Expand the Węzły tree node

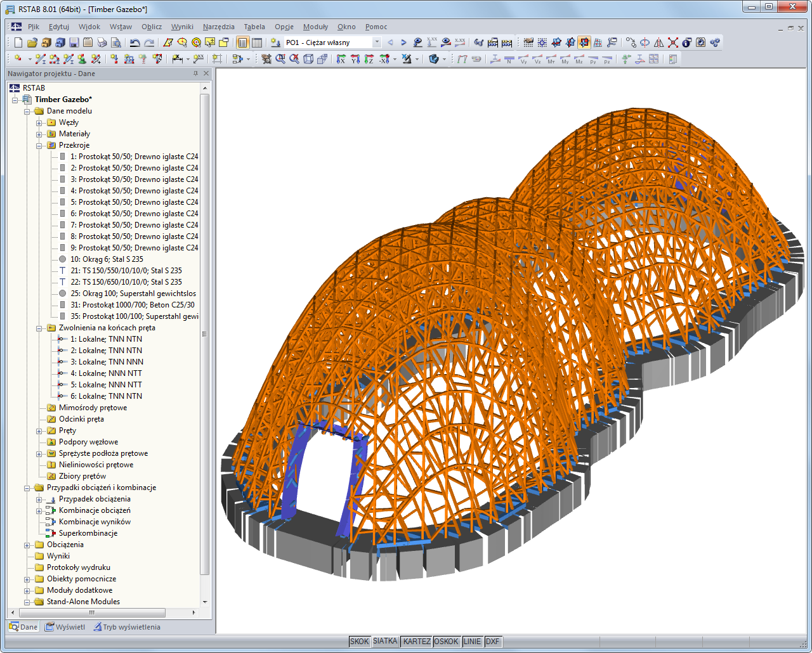click(39, 123)
